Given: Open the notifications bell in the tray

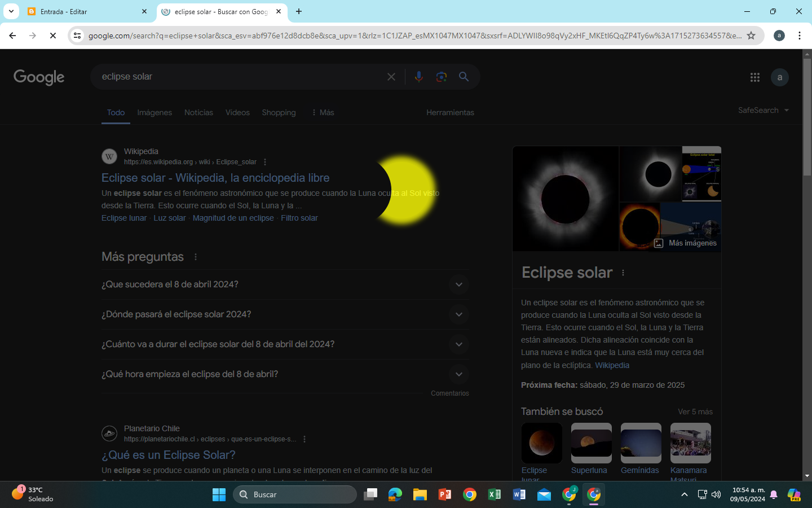Looking at the screenshot, I should pos(774,494).
